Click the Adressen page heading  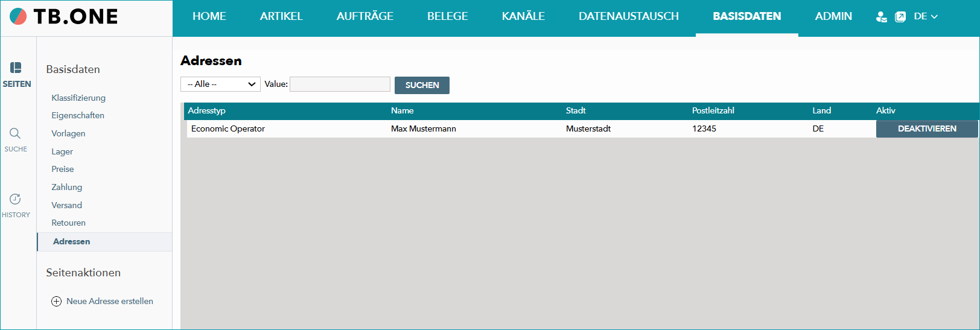pos(211,60)
